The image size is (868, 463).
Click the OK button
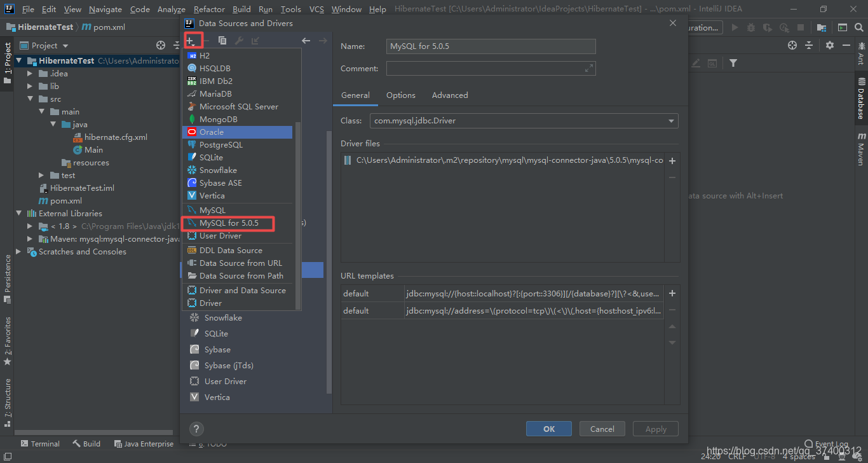pos(549,429)
